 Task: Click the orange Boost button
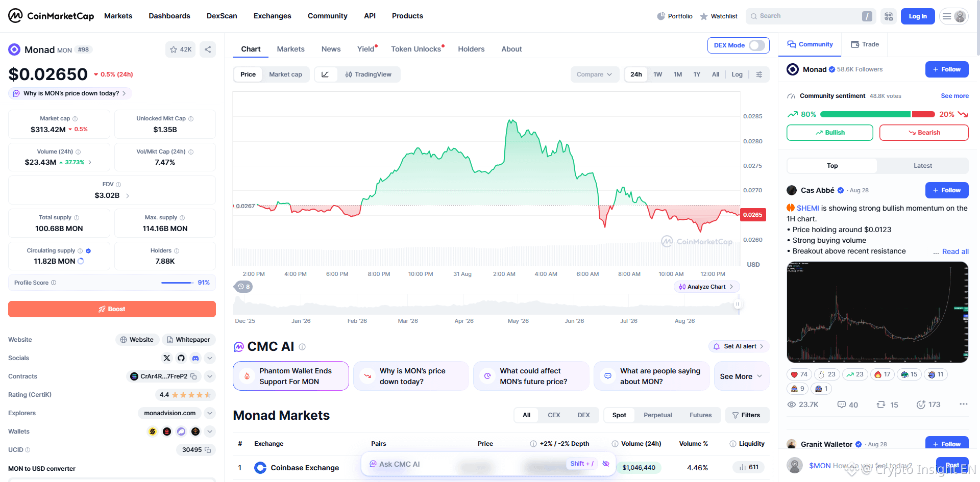(x=112, y=309)
